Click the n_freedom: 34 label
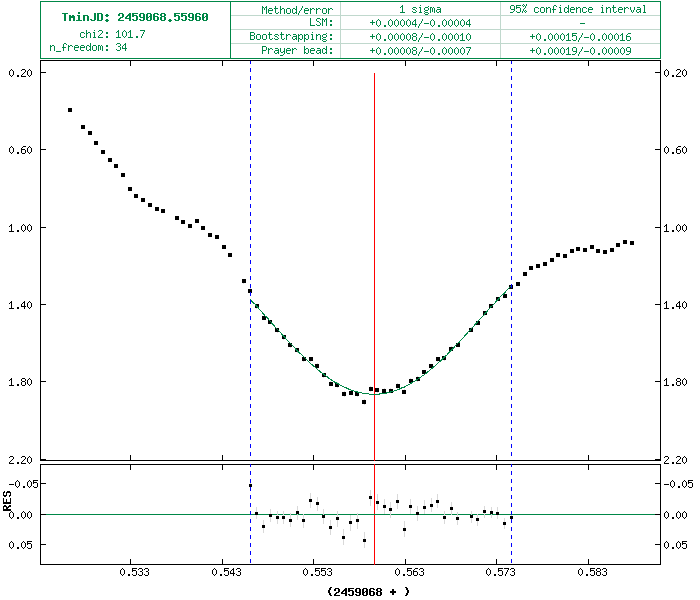The image size is (700, 600). [88, 47]
